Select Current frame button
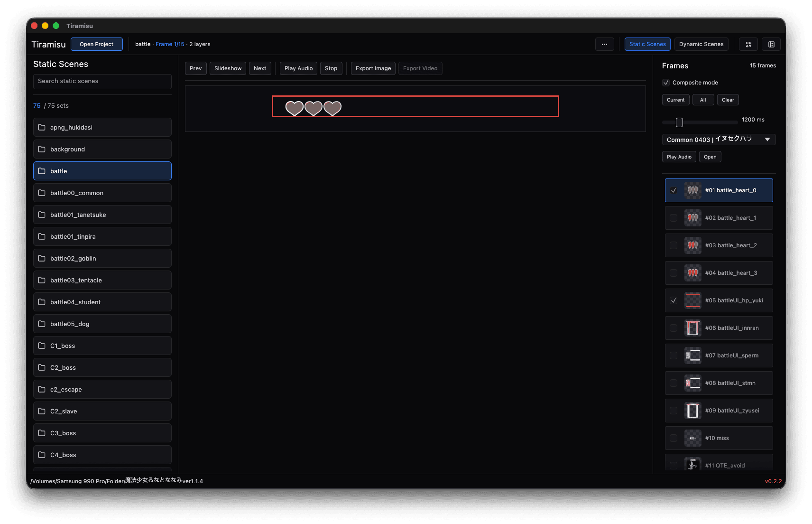Image resolution: width=812 pixels, height=524 pixels. pyautogui.click(x=675, y=100)
